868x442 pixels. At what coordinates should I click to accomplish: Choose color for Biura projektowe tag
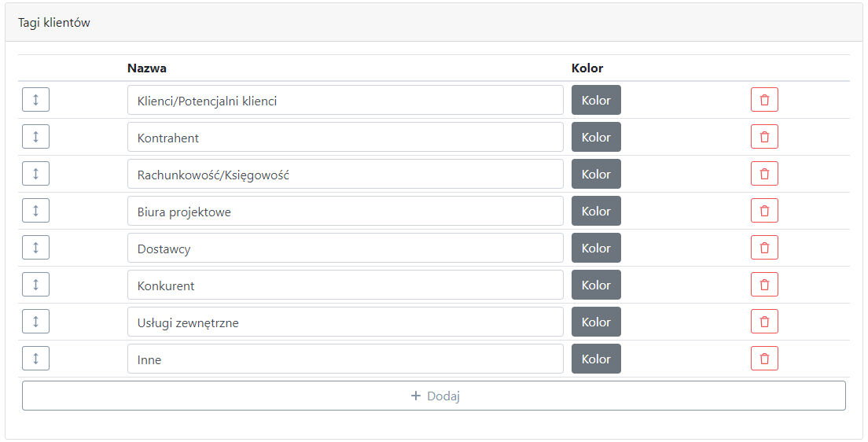pos(596,211)
